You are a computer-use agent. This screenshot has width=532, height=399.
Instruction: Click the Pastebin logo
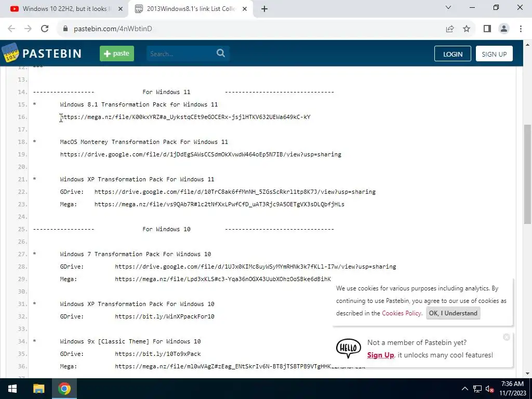(42, 54)
